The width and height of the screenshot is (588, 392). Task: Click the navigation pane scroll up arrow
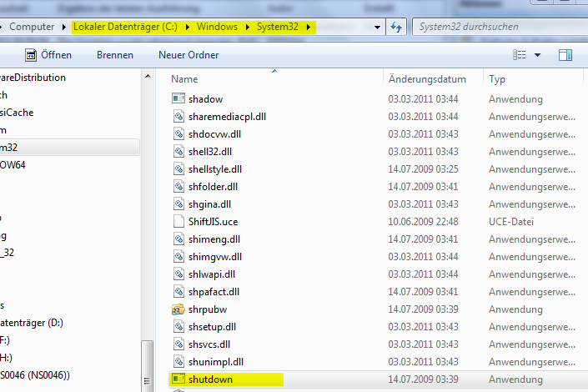148,76
